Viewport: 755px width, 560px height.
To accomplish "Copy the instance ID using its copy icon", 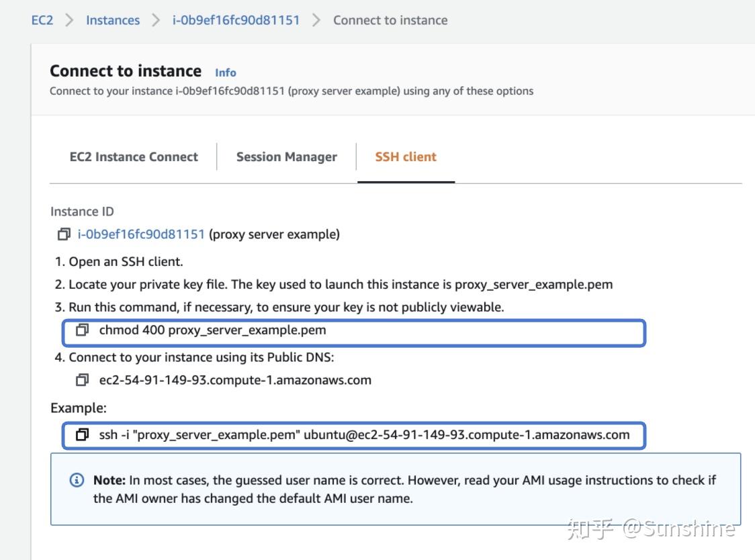I will tap(64, 234).
